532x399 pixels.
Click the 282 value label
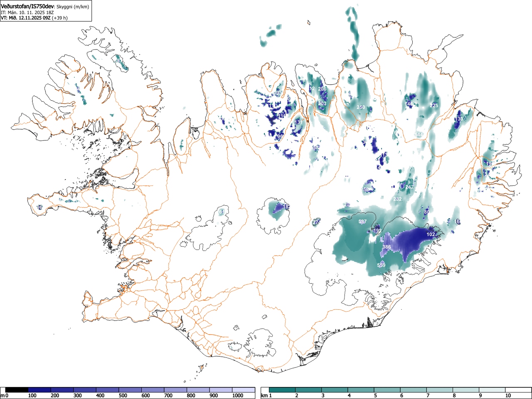tap(398, 199)
